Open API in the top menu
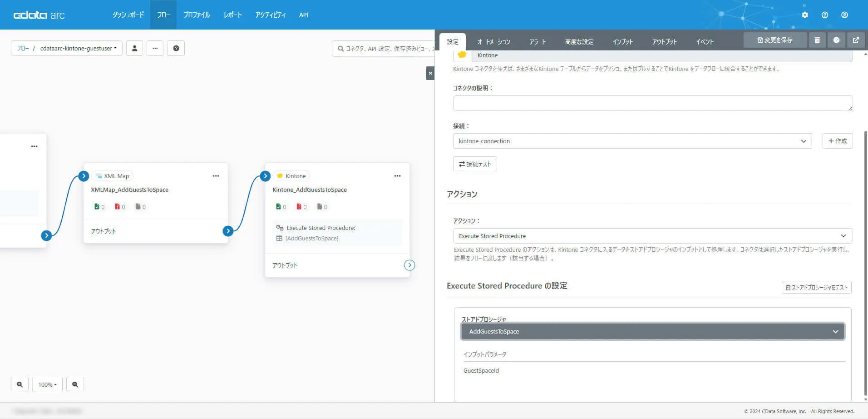The image size is (868, 419). point(304,15)
